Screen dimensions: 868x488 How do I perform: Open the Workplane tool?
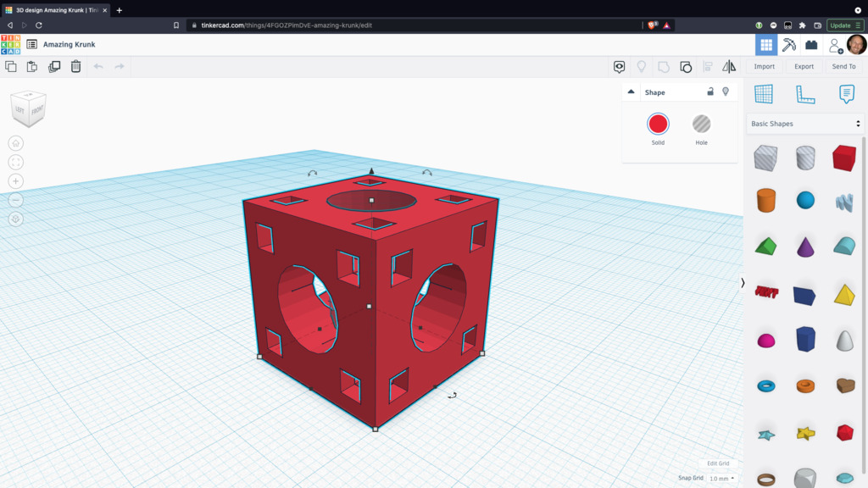[x=764, y=93]
